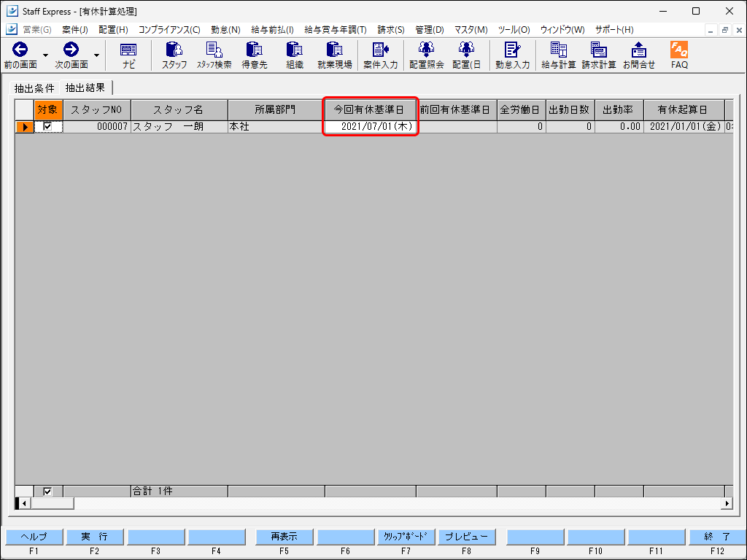
Task: Click staff name cell スタッフ 一朗
Action: [x=179, y=127]
